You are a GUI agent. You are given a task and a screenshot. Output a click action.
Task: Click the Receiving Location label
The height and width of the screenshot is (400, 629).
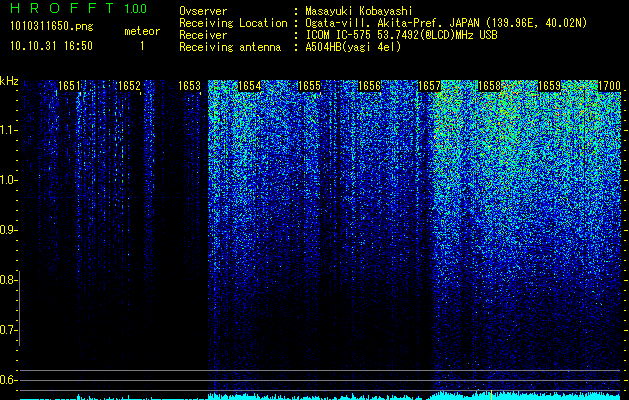pyautogui.click(x=233, y=23)
